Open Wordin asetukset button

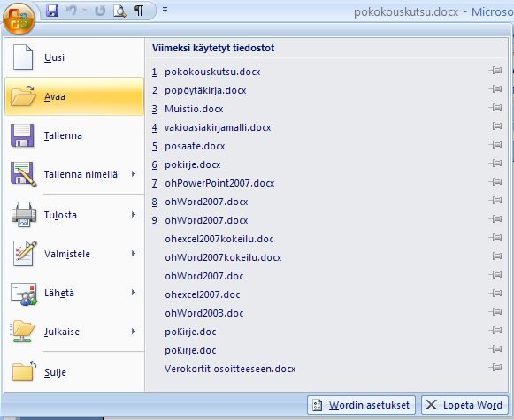click(361, 405)
